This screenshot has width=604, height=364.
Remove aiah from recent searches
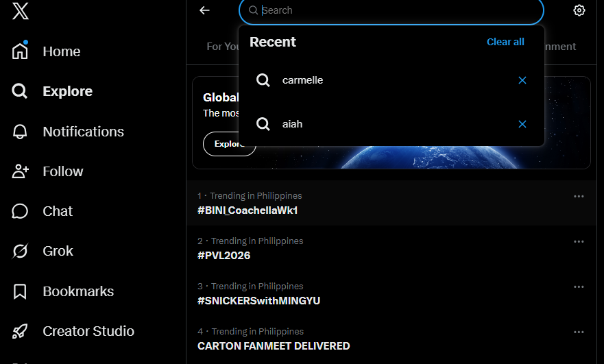click(x=522, y=124)
